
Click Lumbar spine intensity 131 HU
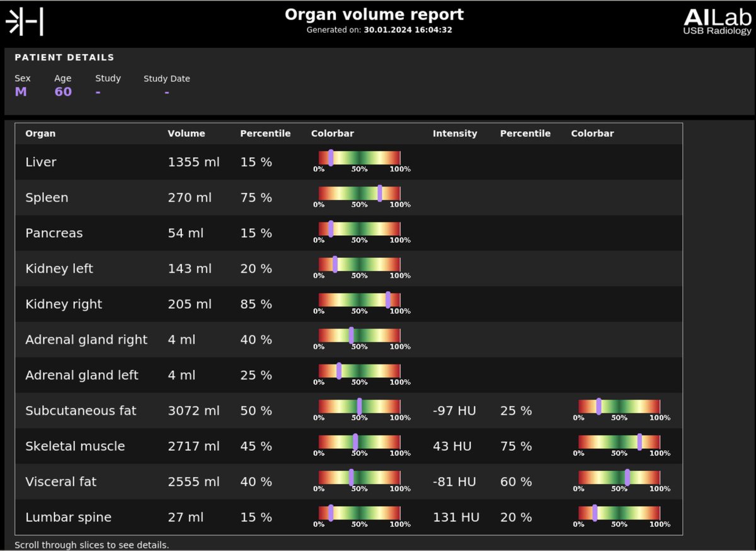456,517
